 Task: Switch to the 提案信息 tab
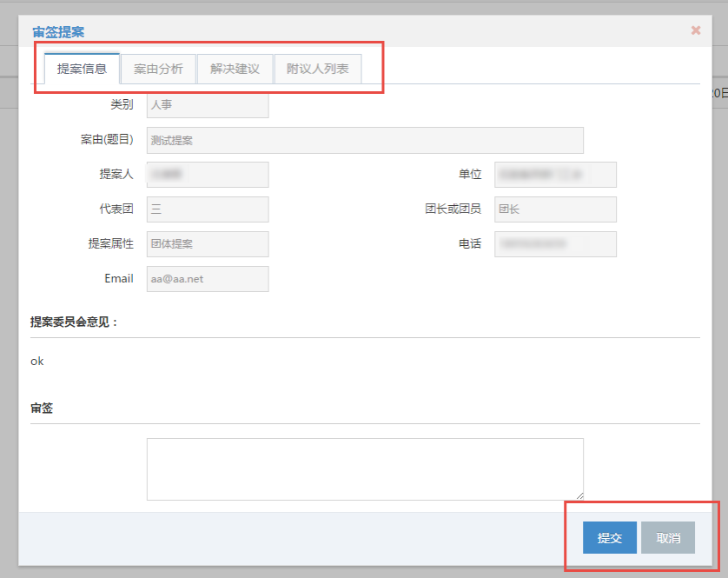click(x=82, y=69)
